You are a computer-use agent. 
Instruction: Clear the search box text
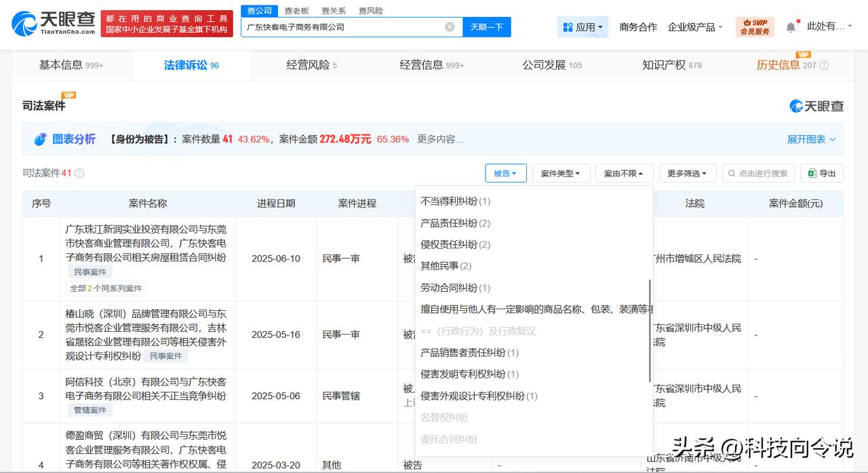(x=450, y=27)
